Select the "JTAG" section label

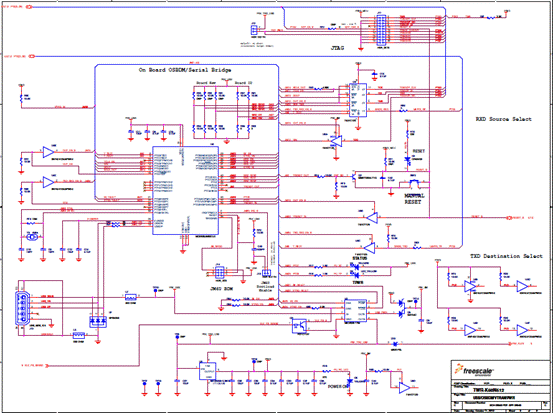(337, 48)
